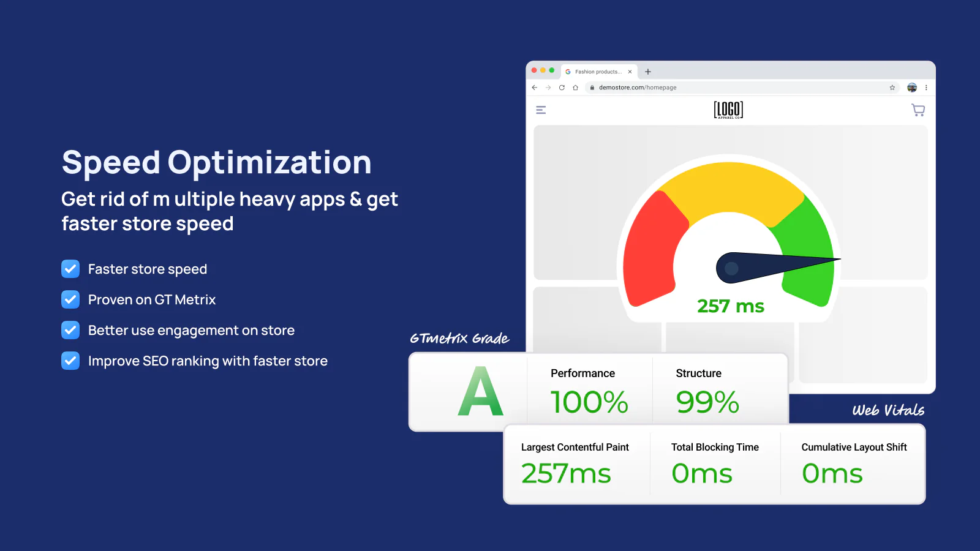980x551 pixels.
Task: Close the Fashion products tab
Action: click(630, 72)
